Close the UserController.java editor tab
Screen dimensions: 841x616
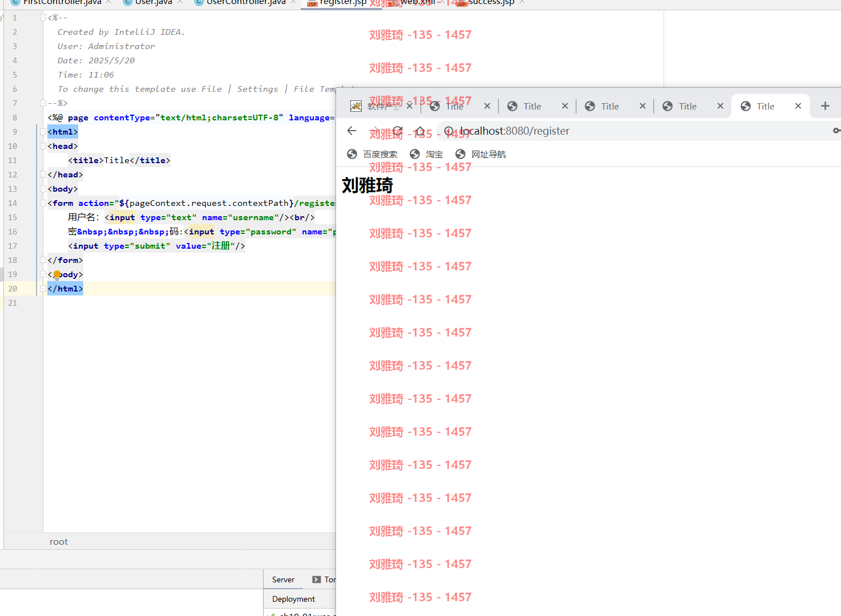(x=293, y=2)
